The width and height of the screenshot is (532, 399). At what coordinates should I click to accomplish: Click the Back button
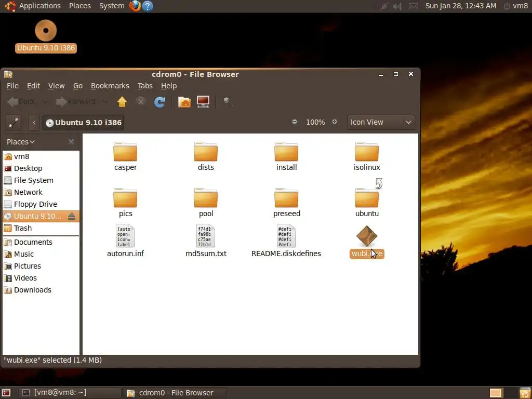(x=21, y=101)
